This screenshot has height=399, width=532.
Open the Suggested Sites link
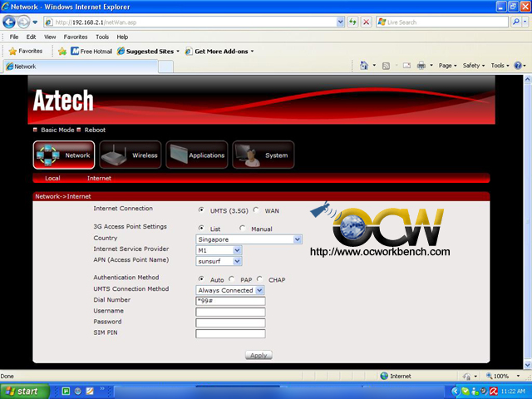(148, 52)
